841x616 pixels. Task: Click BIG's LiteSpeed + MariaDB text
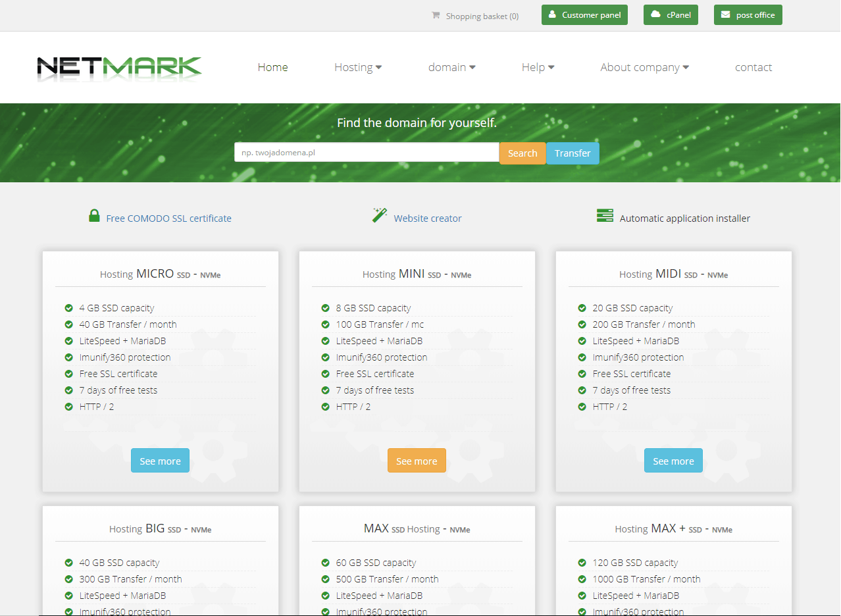tap(123, 596)
